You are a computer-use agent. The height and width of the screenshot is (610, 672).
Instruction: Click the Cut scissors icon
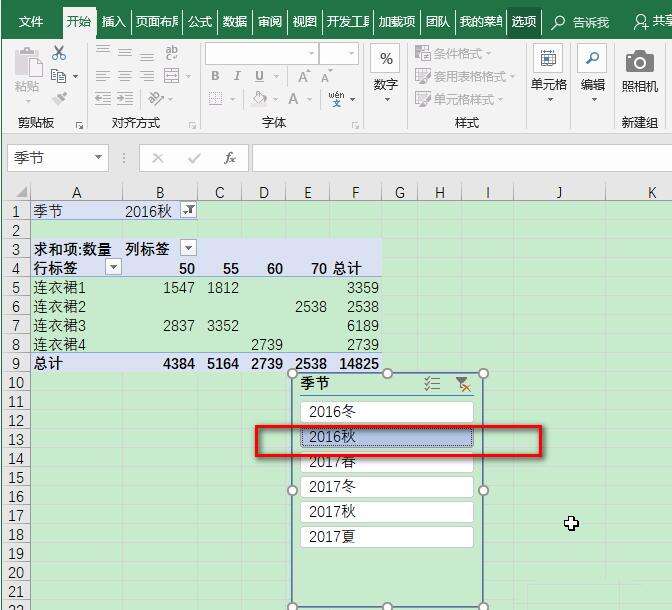(x=59, y=53)
